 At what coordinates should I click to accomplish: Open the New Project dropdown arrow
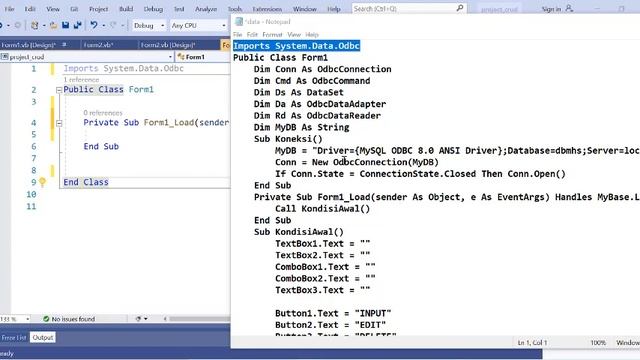tap(43, 25)
